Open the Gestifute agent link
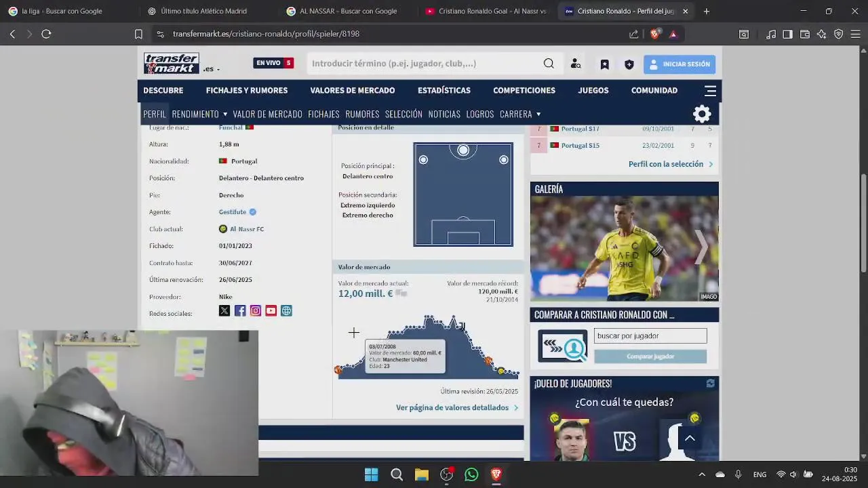This screenshot has height=488, width=868. (x=233, y=212)
